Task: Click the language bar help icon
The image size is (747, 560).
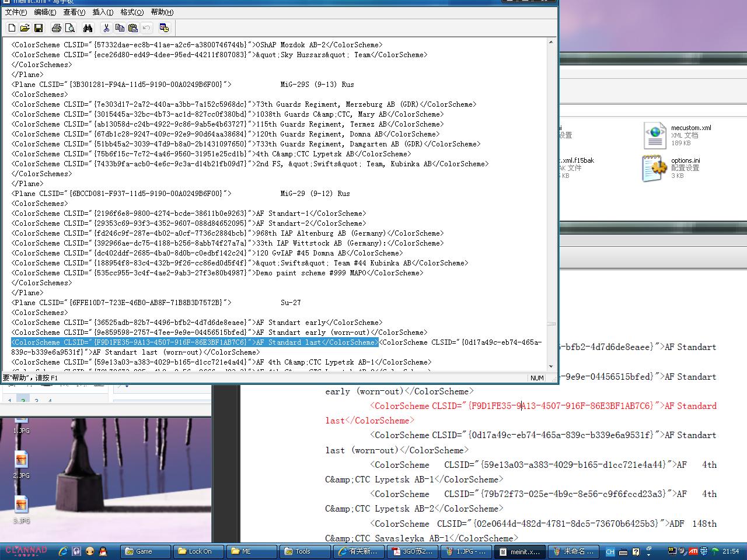Action: 636,552
